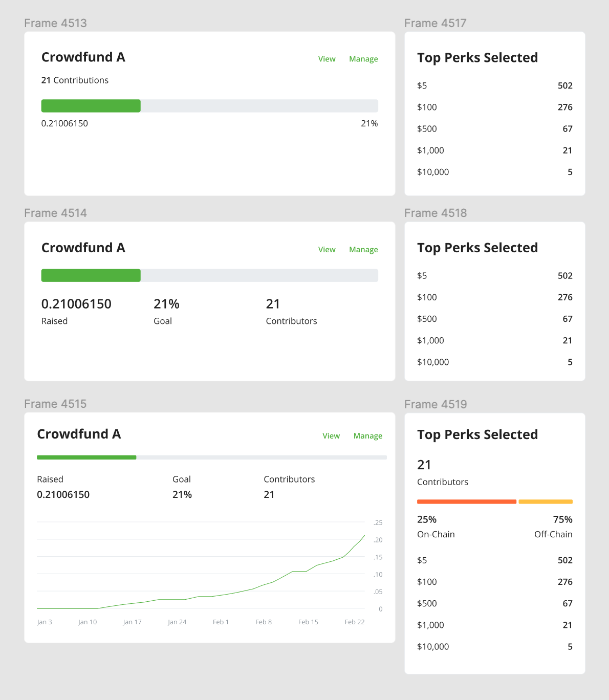Click the yellow Off-Chain 75% bar segment
This screenshot has height=700, width=609.
[546, 501]
